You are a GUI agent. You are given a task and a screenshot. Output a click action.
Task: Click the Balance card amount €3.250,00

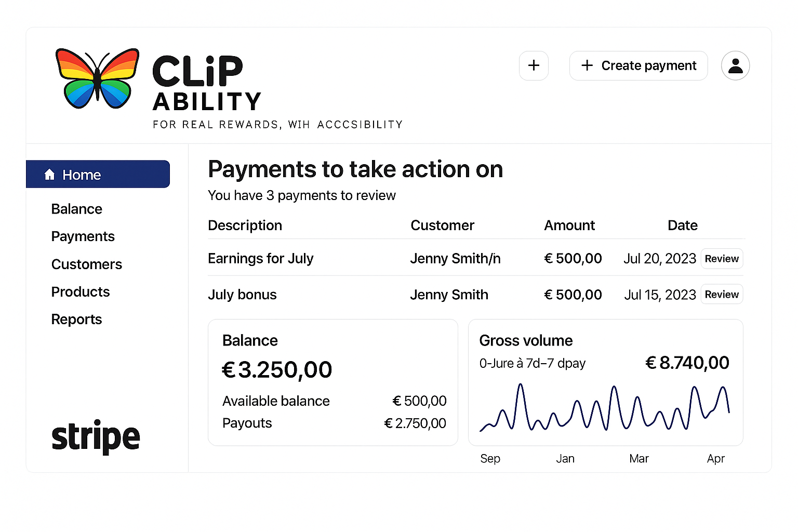click(277, 370)
